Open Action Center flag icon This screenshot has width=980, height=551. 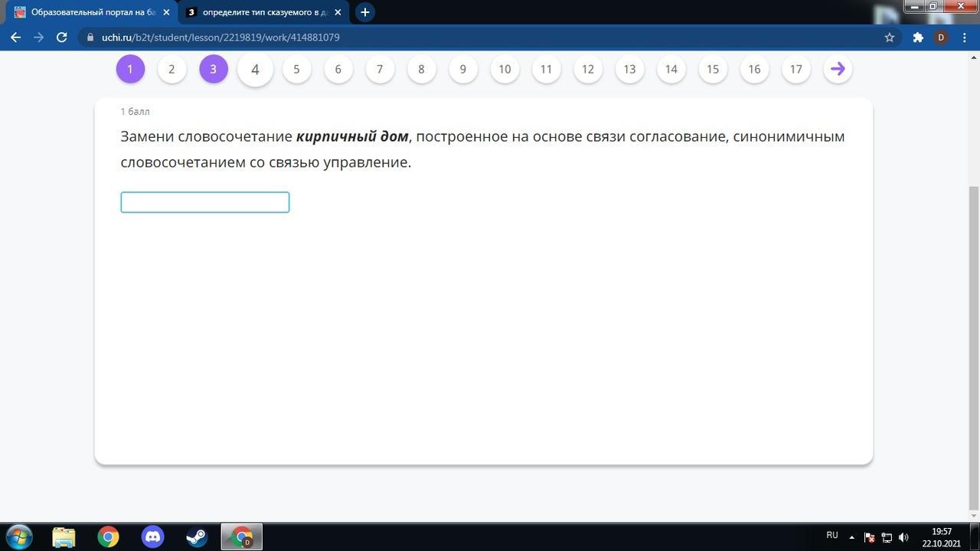[x=869, y=537]
